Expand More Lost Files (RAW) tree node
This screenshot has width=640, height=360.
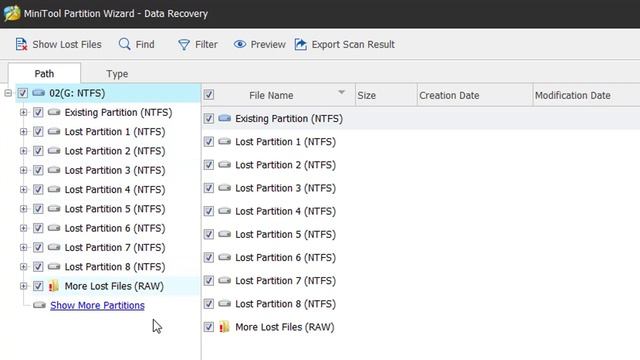(23, 286)
